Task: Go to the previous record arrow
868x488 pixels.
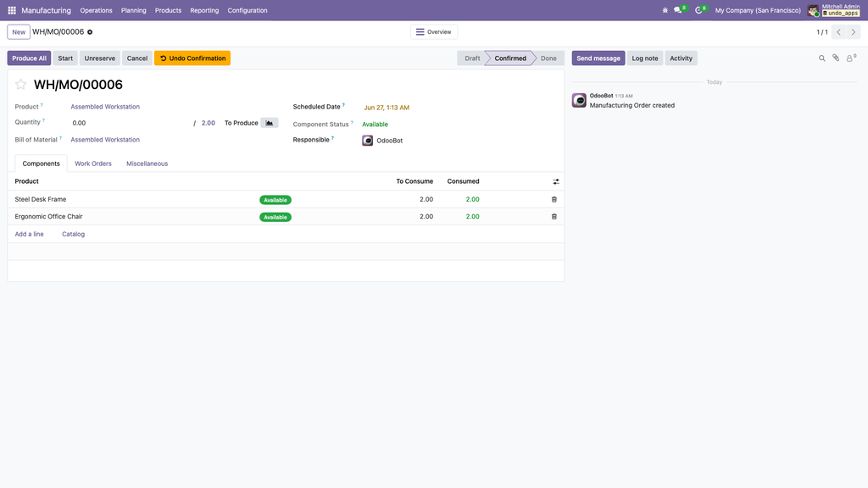Action: [838, 32]
